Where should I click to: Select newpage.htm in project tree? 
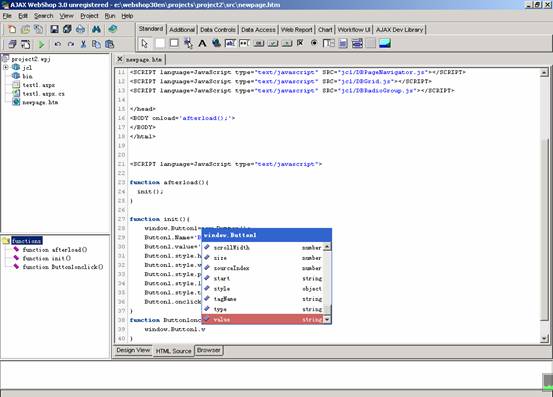[40, 102]
